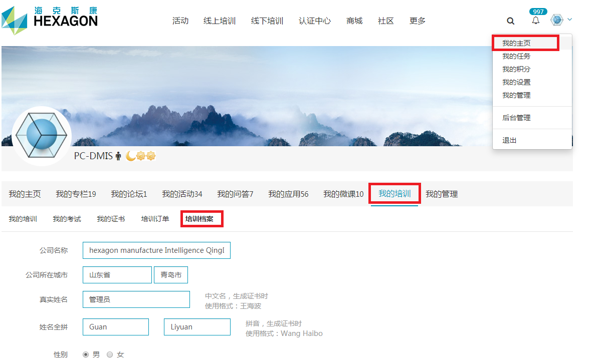Select the 女 gender radio button
602x364 pixels.
[110, 354]
